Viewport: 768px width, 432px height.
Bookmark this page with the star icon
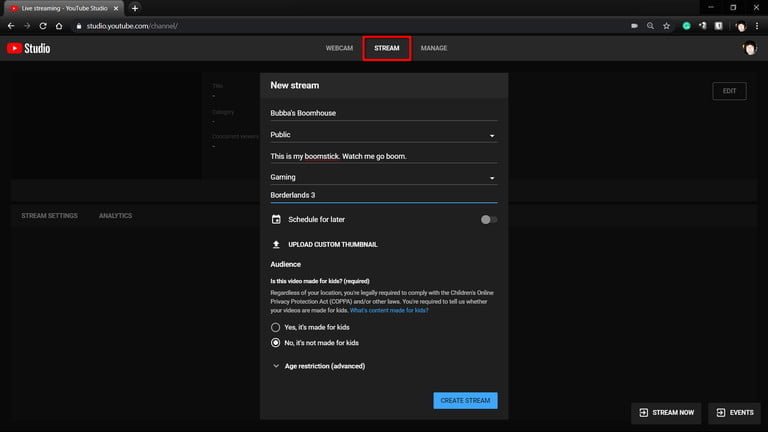coord(666,26)
